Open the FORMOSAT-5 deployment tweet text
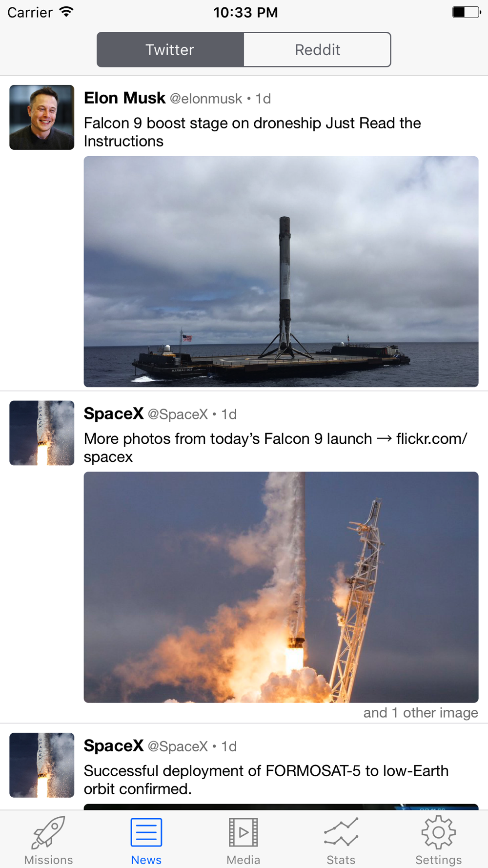This screenshot has width=488, height=868. pos(266,780)
